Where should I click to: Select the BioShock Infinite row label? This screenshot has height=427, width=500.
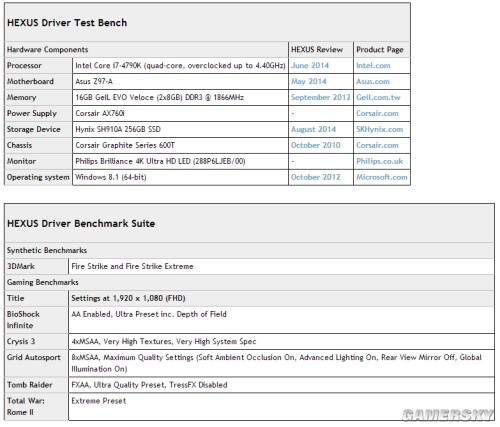[36, 320]
